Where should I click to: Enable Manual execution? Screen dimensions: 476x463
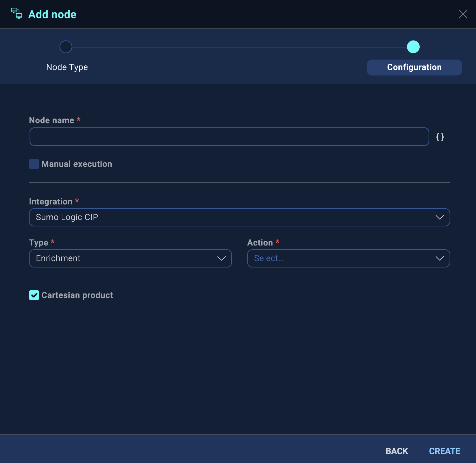click(x=34, y=164)
